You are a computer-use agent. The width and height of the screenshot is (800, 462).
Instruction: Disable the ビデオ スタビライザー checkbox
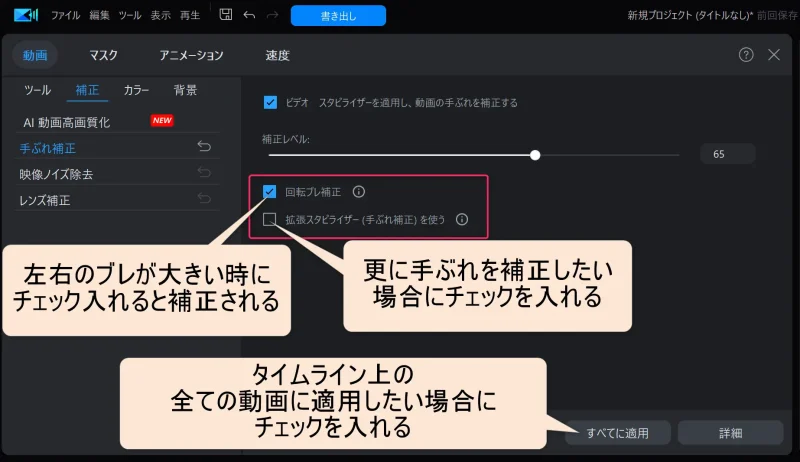click(x=270, y=102)
